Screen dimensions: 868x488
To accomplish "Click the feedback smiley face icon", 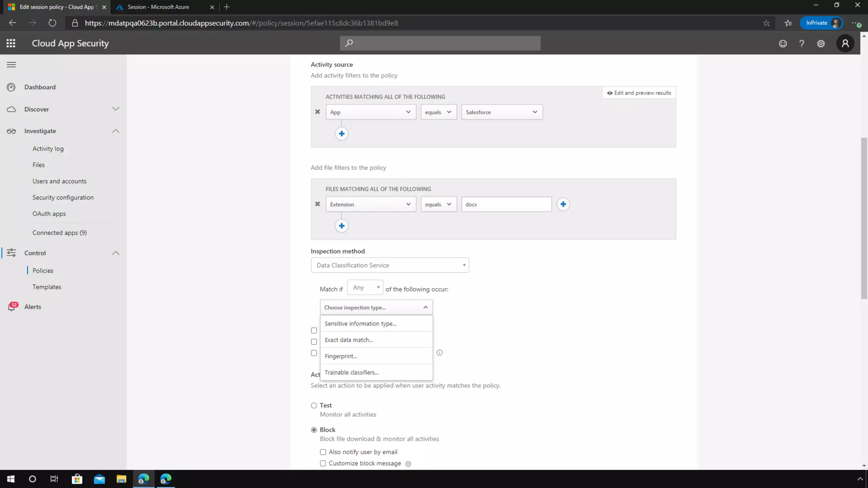I will pos(783,44).
